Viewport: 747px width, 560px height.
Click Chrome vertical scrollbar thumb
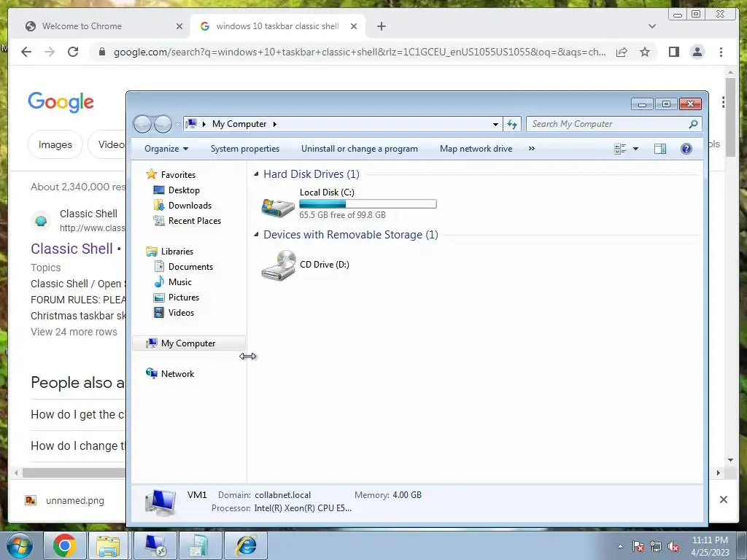730,117
